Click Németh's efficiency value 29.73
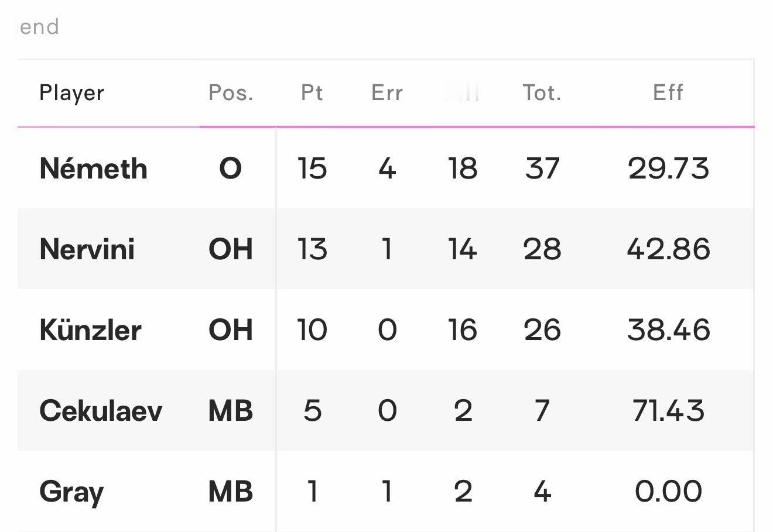This screenshot has height=532, width=773. [x=668, y=169]
